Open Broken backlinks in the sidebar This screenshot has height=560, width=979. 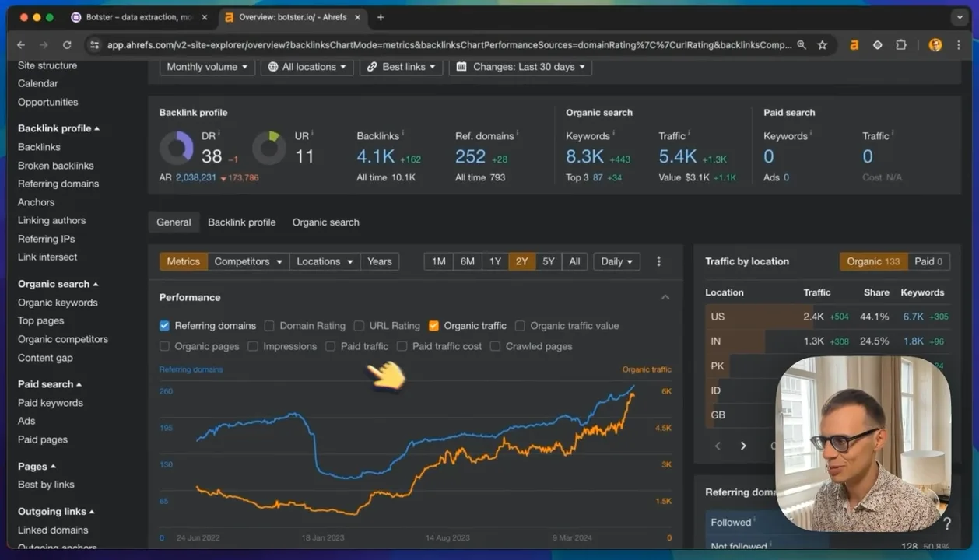[x=56, y=166]
